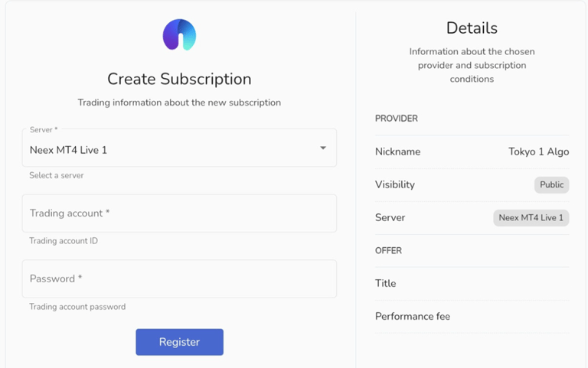The height and width of the screenshot is (368, 588).
Task: Click the Tokyo 1 Algo nickname value
Action: pyautogui.click(x=538, y=151)
